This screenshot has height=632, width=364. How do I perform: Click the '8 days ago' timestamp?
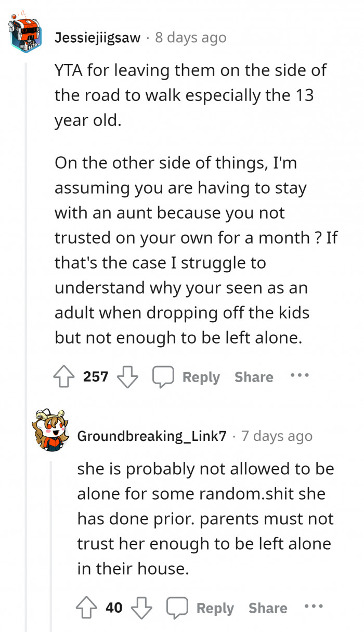tap(190, 37)
